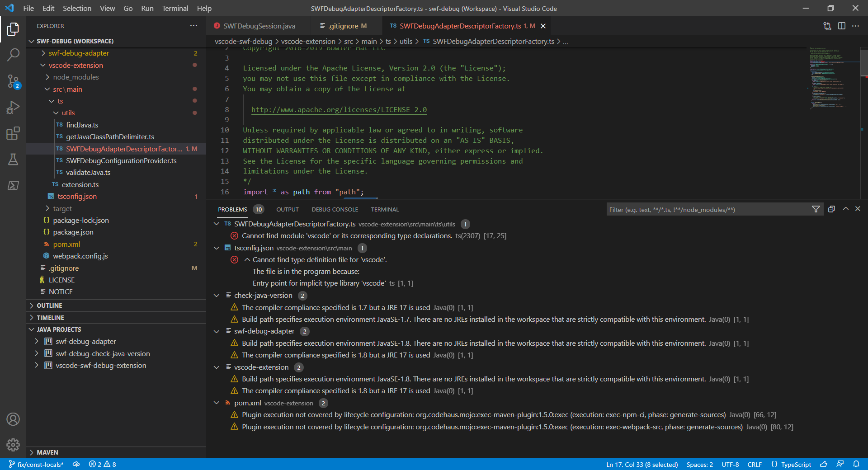Screen dimensions: 868x470
Task: Toggle Problems view mode icon beside filter
Action: coord(831,209)
